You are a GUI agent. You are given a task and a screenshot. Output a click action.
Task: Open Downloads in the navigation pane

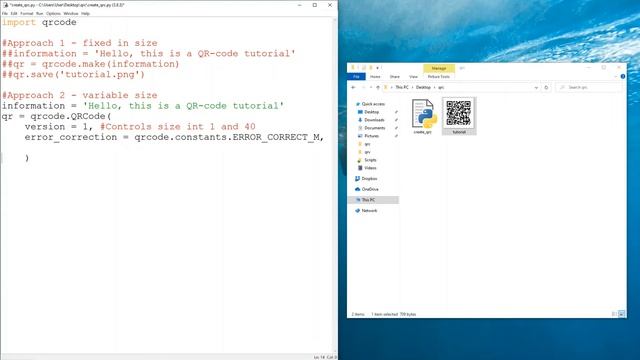(374, 120)
